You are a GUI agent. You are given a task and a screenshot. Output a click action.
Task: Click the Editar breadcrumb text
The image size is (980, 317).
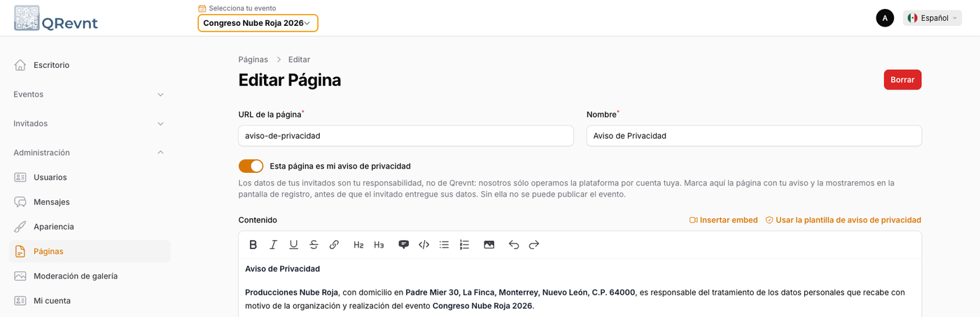click(x=299, y=59)
